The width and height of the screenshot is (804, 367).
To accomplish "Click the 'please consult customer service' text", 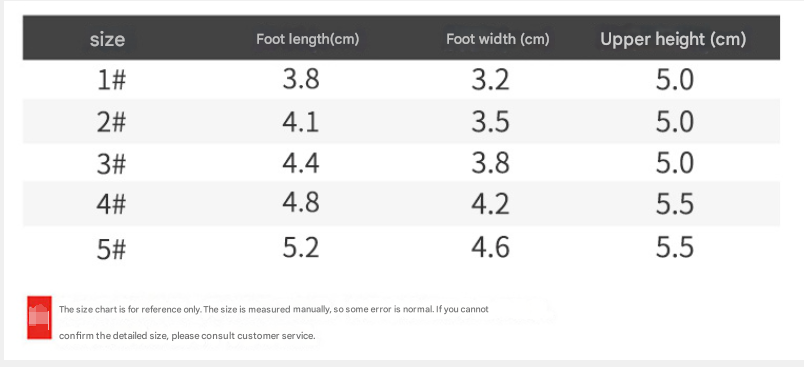I will (x=242, y=336).
